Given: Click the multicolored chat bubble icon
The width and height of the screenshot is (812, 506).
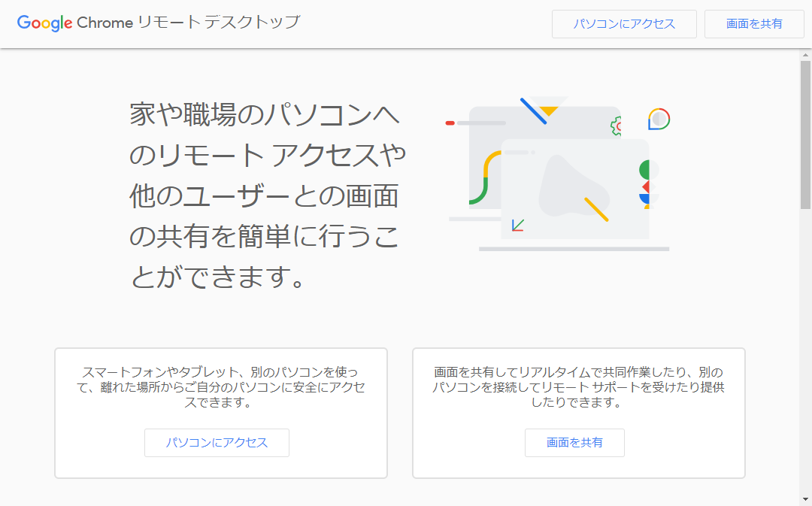Looking at the screenshot, I should [659, 119].
